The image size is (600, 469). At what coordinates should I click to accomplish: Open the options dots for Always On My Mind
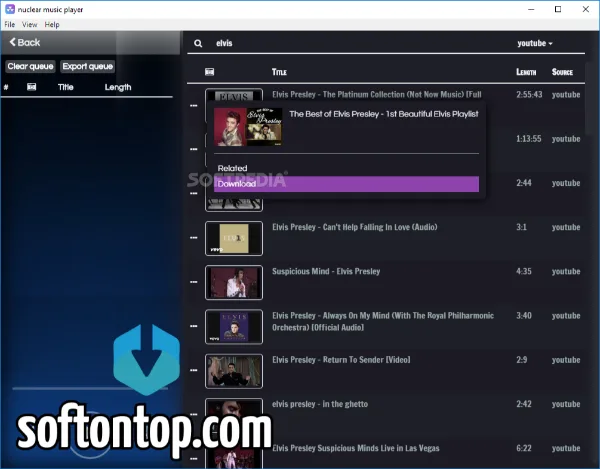click(194, 326)
